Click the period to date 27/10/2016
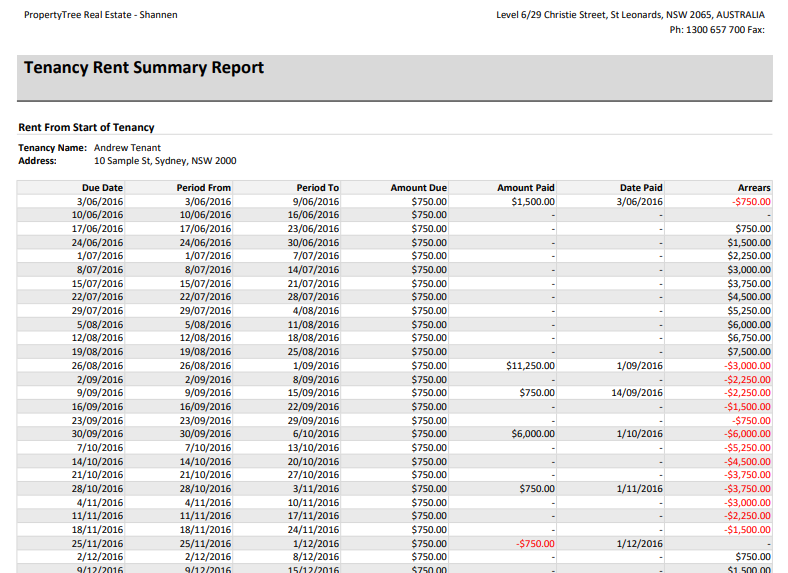 [x=314, y=474]
